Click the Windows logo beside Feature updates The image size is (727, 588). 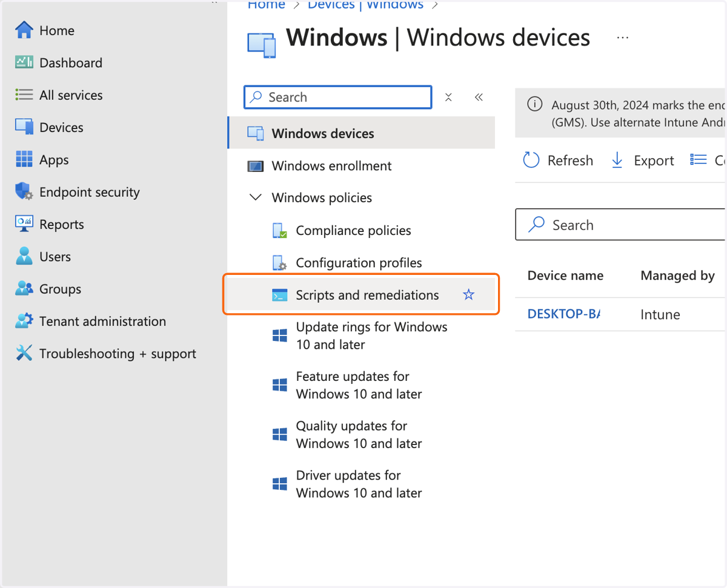(279, 385)
